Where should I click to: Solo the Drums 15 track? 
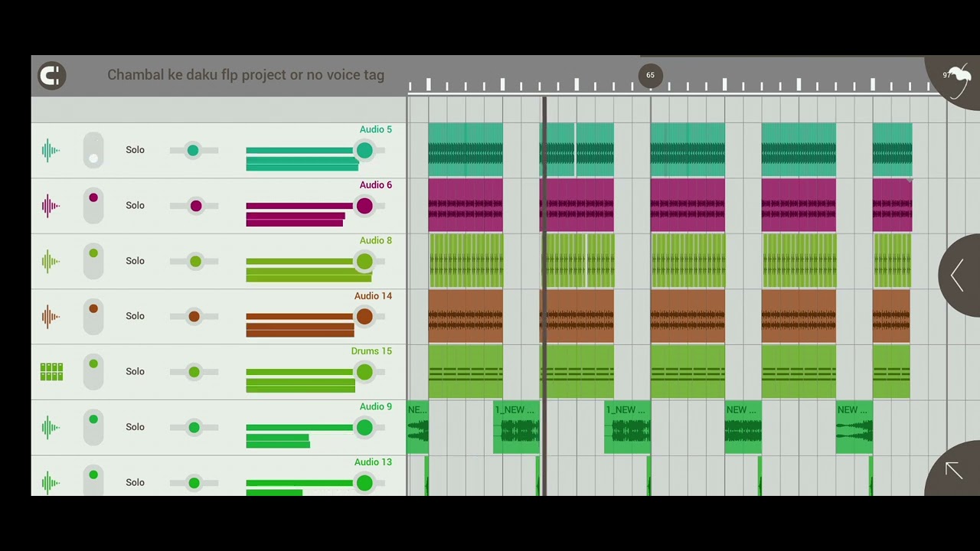(x=136, y=372)
